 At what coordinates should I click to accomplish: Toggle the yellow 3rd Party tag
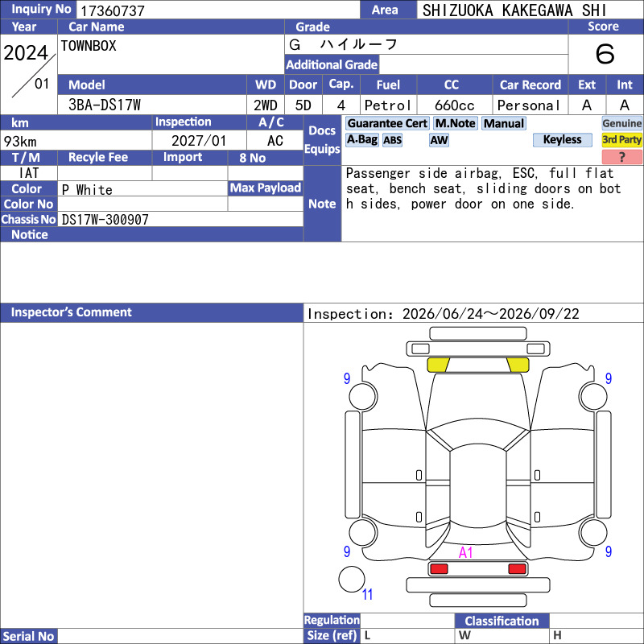point(621,140)
